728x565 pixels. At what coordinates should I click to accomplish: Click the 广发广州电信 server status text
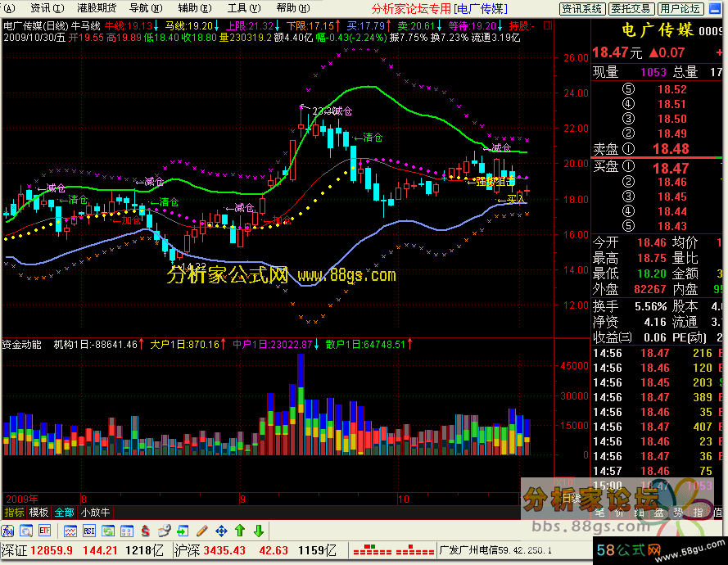coord(495,550)
